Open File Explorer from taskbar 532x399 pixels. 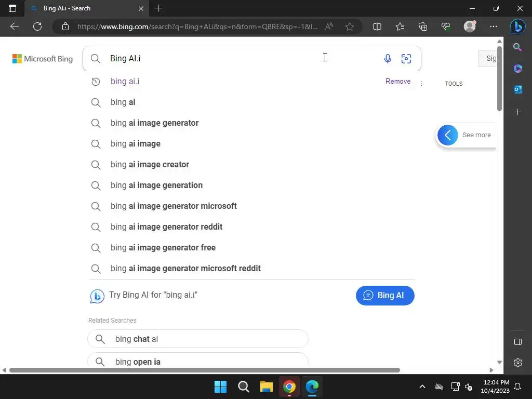tap(267, 387)
